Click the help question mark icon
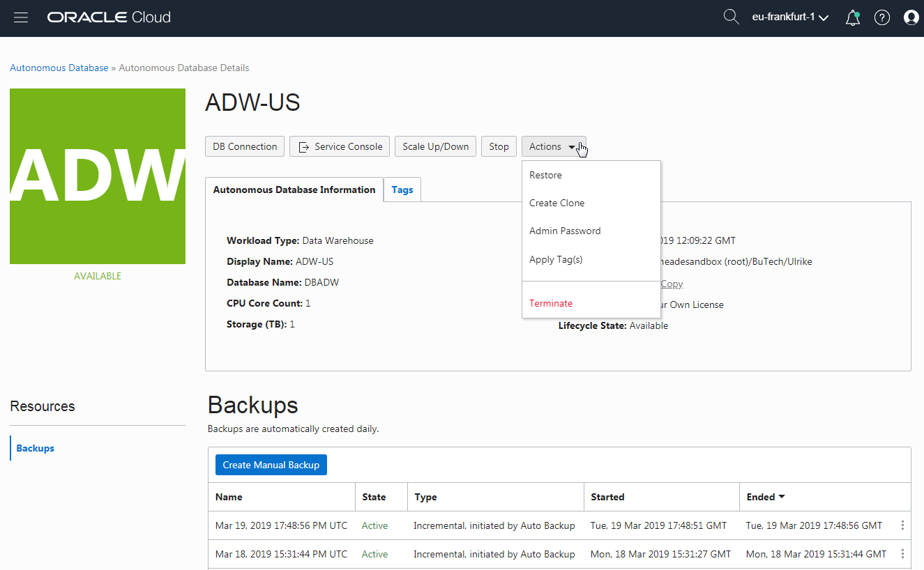The image size is (924, 570). [882, 18]
